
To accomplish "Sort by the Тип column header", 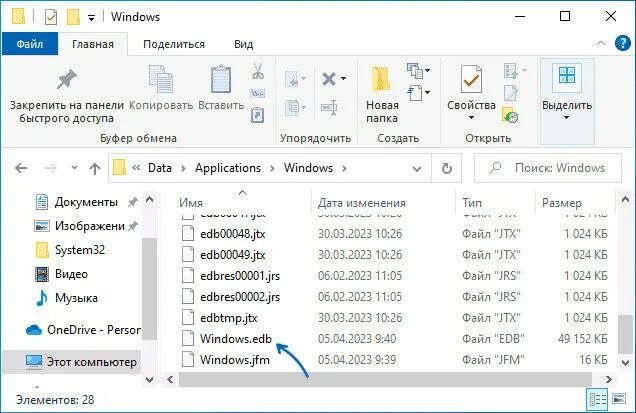I will [495, 202].
